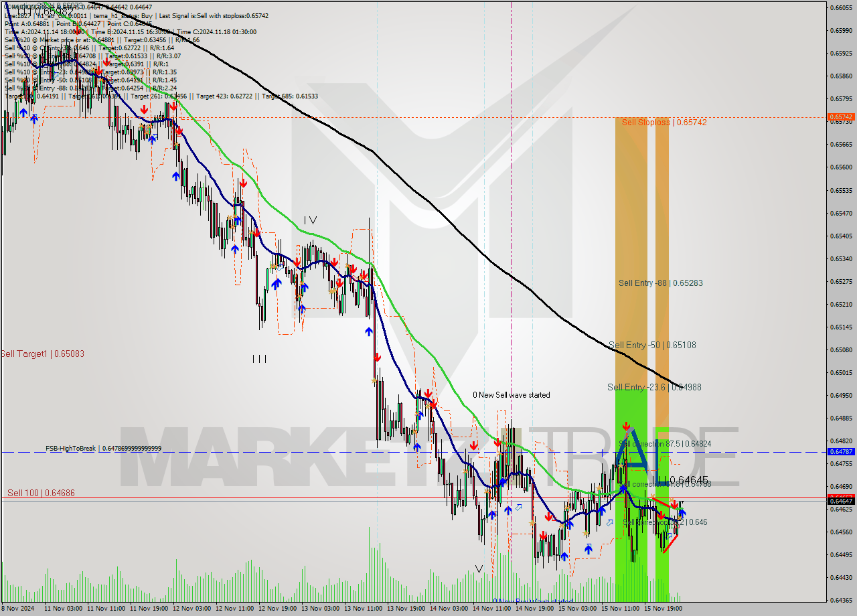Click price axis value 0.64560
Image resolution: width=857 pixels, height=616 pixels.
(842, 532)
